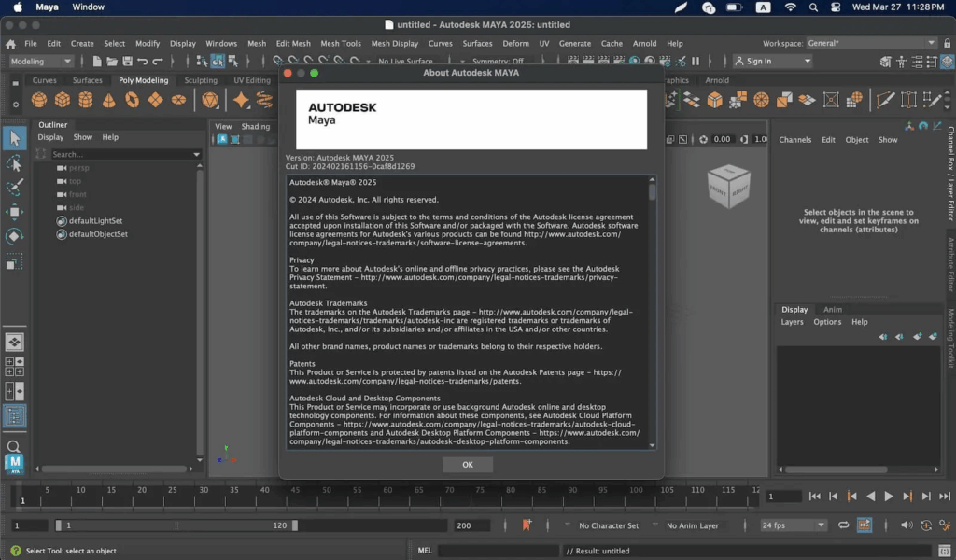The image size is (956, 560).
Task: Click the save scene icon
Action: tap(127, 62)
